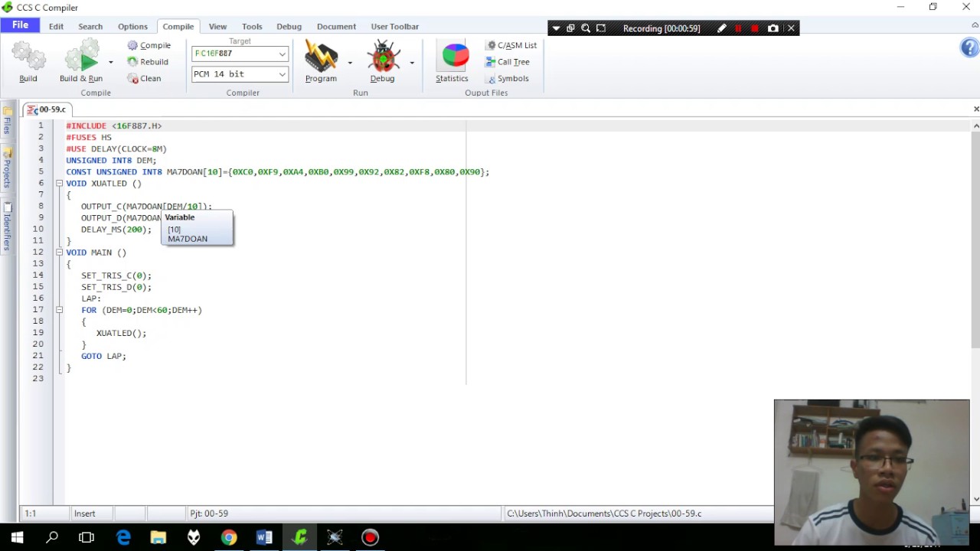Viewport: 980px width, 551px height.
Task: Open the Windows Start menu
Action: 17,537
